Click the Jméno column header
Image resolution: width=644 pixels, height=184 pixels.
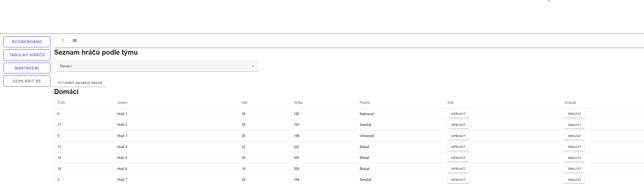point(122,103)
